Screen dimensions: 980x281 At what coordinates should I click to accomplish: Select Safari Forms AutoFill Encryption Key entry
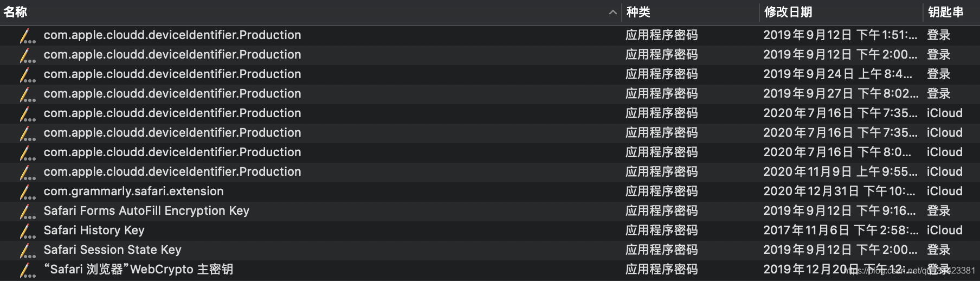490,211
